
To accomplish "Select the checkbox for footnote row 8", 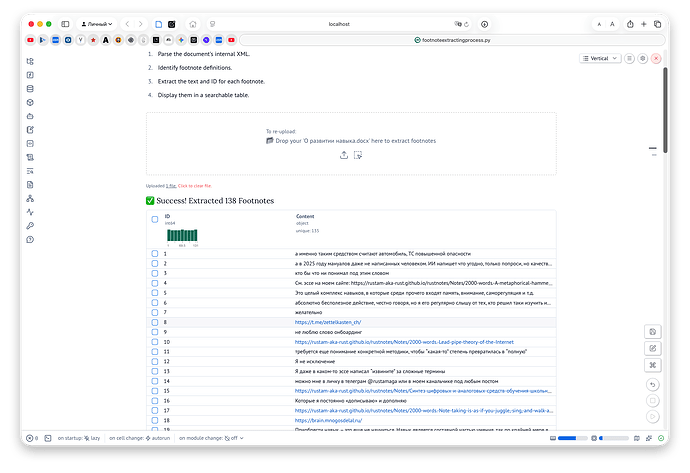I will point(155,323).
